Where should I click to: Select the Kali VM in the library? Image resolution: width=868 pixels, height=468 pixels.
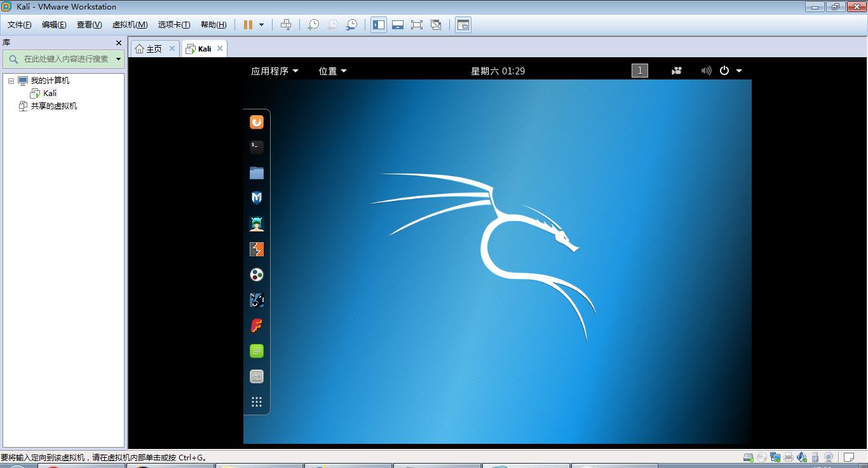coord(50,93)
